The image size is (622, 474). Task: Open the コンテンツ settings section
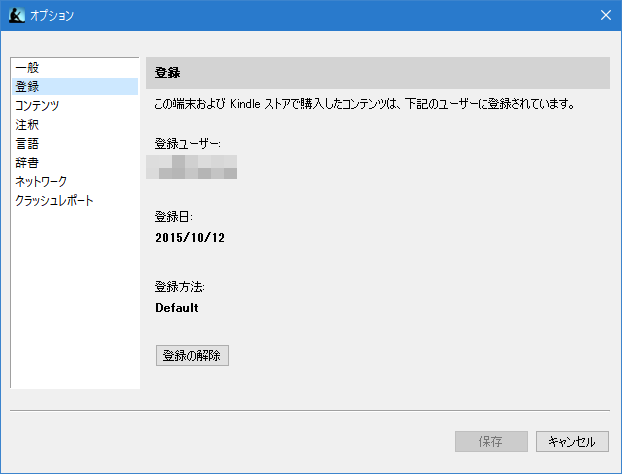(75, 106)
